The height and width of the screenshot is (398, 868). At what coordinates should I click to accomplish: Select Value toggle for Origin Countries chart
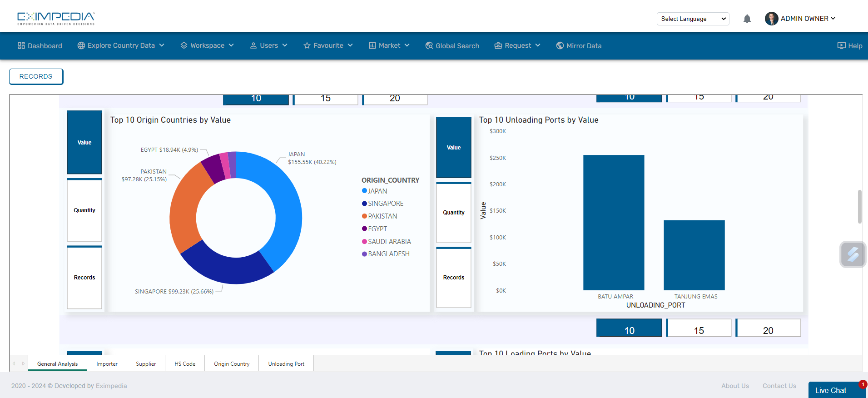click(x=84, y=142)
